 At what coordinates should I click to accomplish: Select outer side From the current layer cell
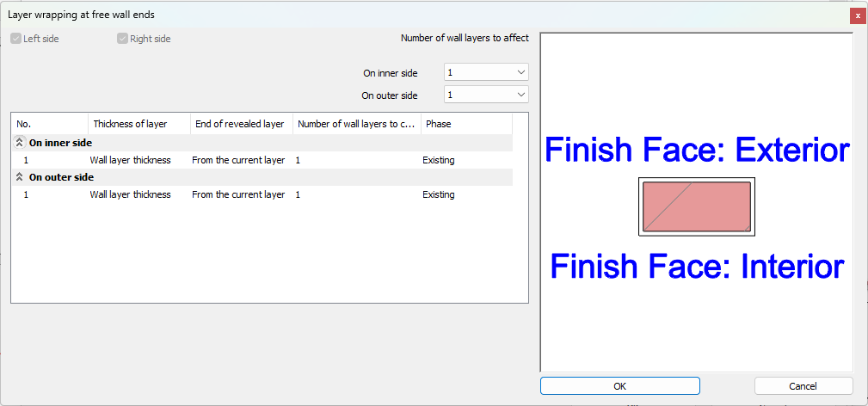click(x=238, y=194)
